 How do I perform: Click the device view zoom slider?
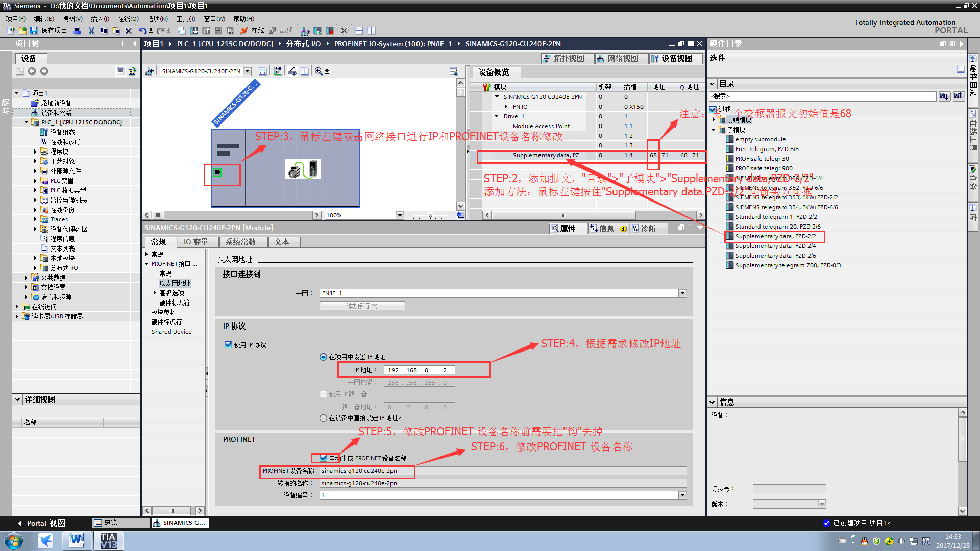point(430,216)
